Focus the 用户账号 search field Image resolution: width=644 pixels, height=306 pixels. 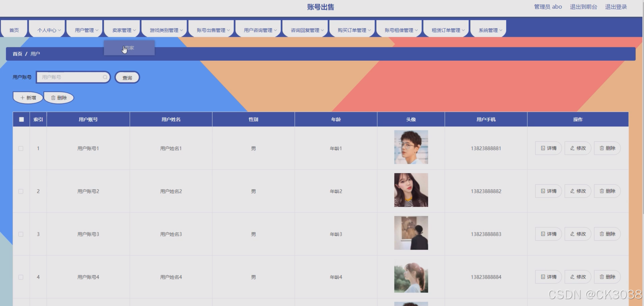[73, 77]
